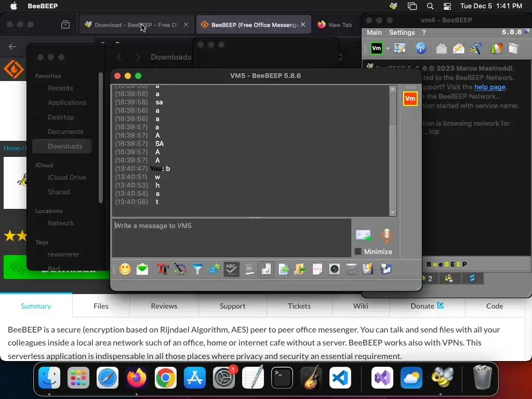Select Documents in Finder sidebar
The image size is (532, 399).
click(65, 131)
